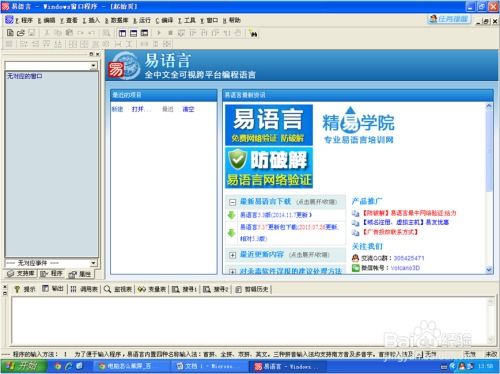Click the second window layout icon
The image size is (500, 374).
pos(133,33)
